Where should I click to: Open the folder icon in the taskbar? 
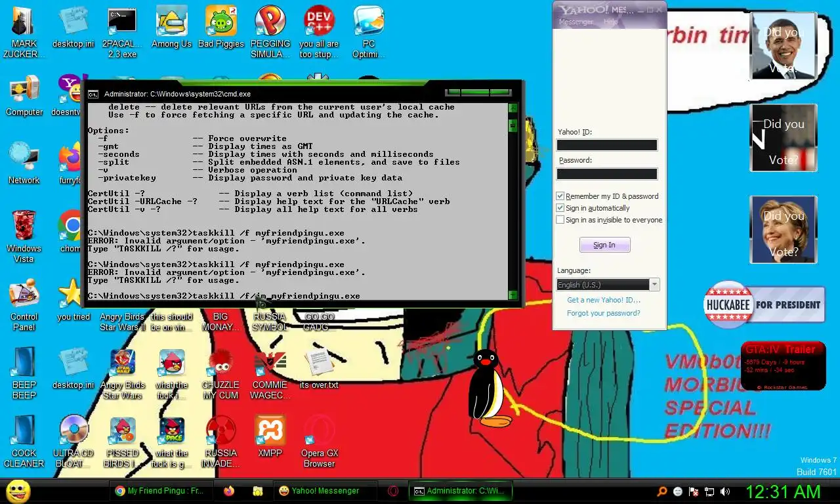(258, 491)
